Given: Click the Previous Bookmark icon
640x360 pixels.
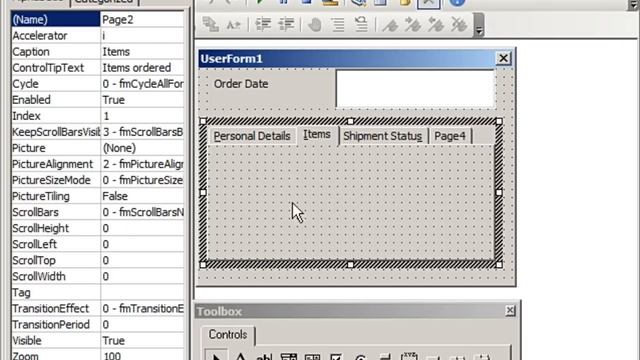Looking at the screenshot, I should tap(436, 24).
